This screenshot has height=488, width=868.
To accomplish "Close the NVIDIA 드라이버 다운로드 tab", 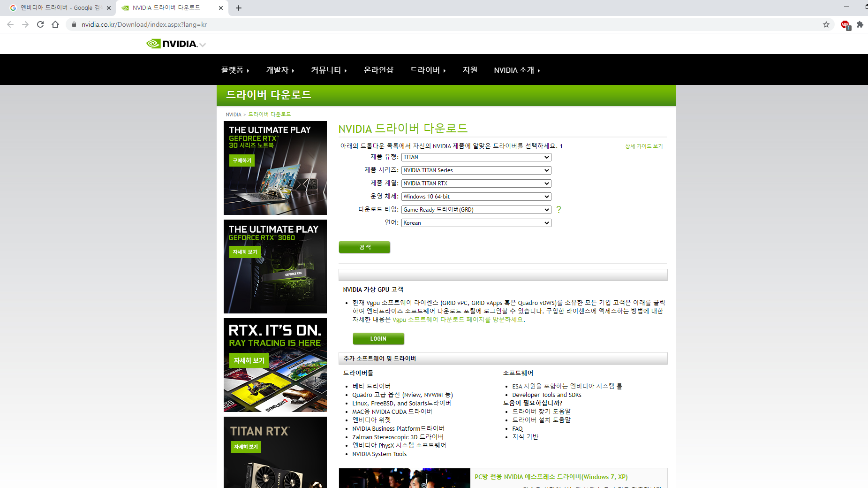I will click(221, 8).
